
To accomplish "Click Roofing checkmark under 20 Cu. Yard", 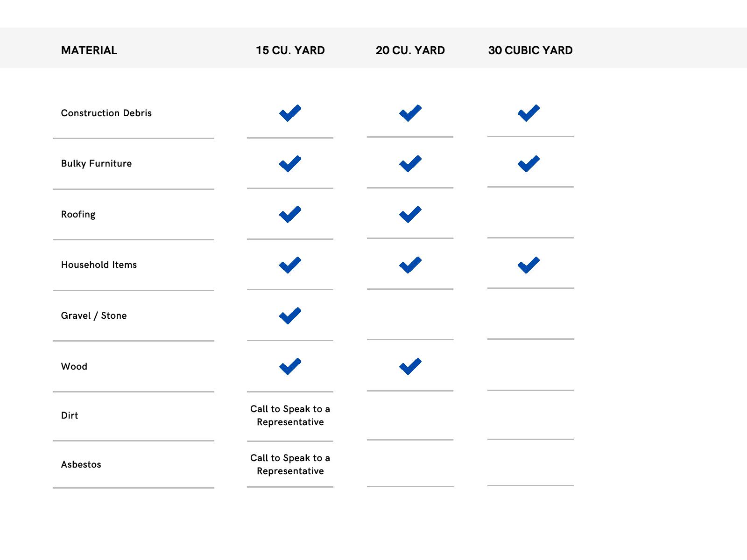I will (410, 214).
